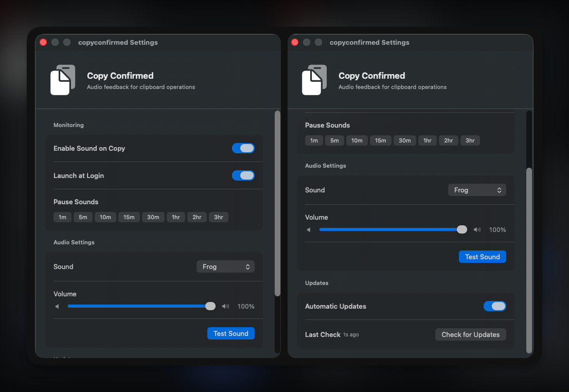Click 100% volume value in right window
569x392 pixels.
click(x=497, y=230)
